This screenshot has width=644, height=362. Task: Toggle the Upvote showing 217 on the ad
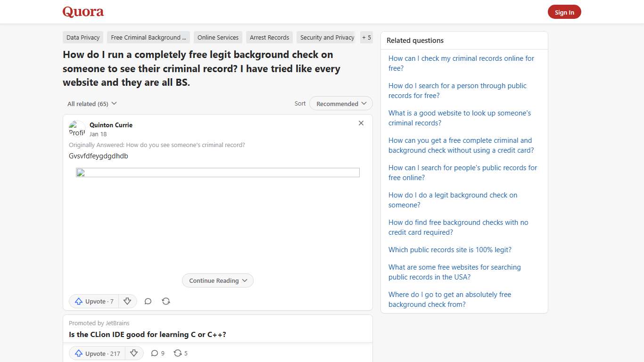tap(97, 353)
